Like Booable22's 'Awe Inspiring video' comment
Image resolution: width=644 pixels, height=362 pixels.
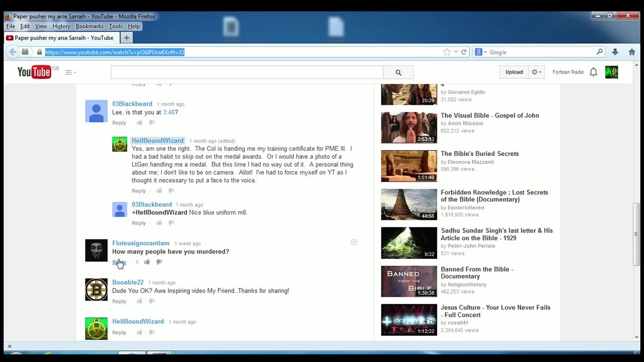(x=139, y=301)
